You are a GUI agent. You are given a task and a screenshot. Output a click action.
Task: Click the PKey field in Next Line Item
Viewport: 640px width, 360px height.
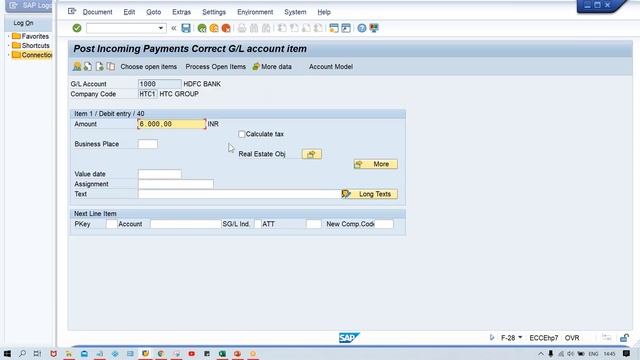coord(111,224)
